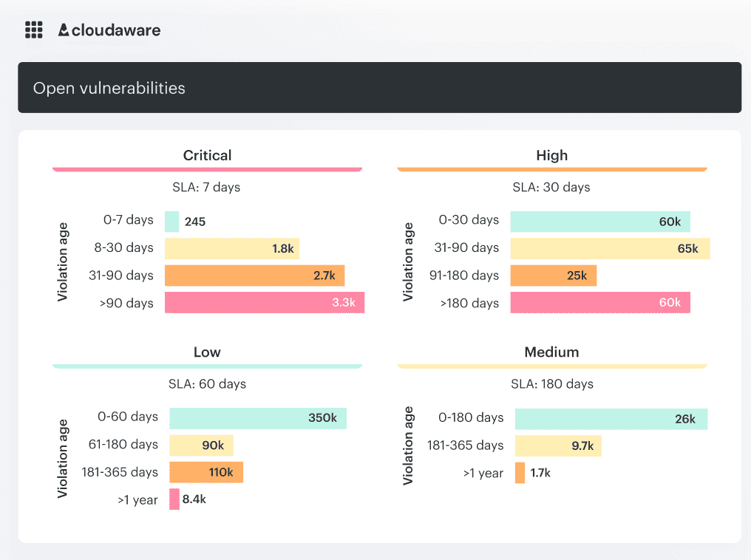Click the SLA: 7 days label
The width and height of the screenshot is (751, 560).
pos(207,187)
